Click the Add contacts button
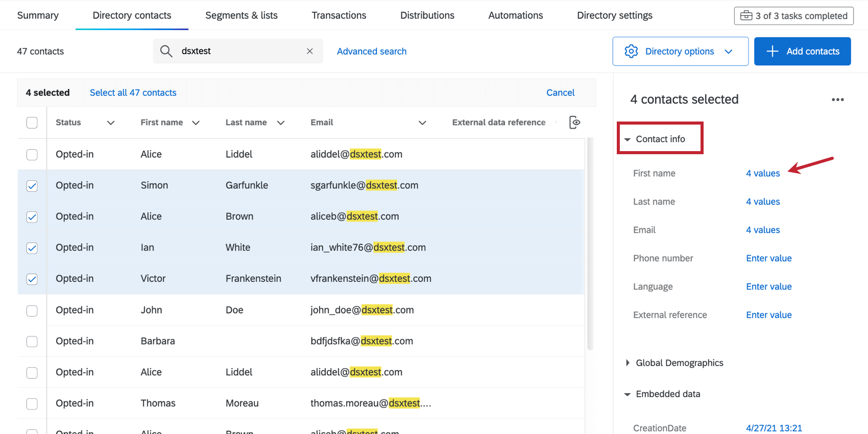868x434 pixels. (x=802, y=51)
